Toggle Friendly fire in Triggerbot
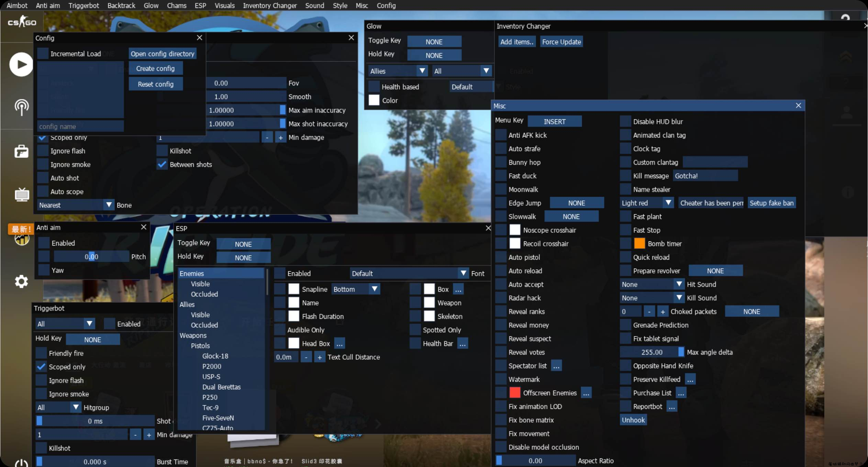Viewport: 868px width, 467px height. click(41, 353)
